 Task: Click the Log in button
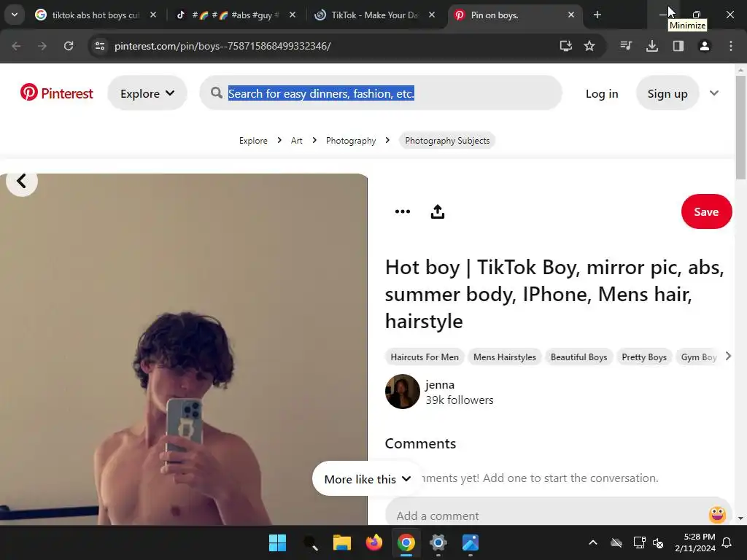(602, 93)
